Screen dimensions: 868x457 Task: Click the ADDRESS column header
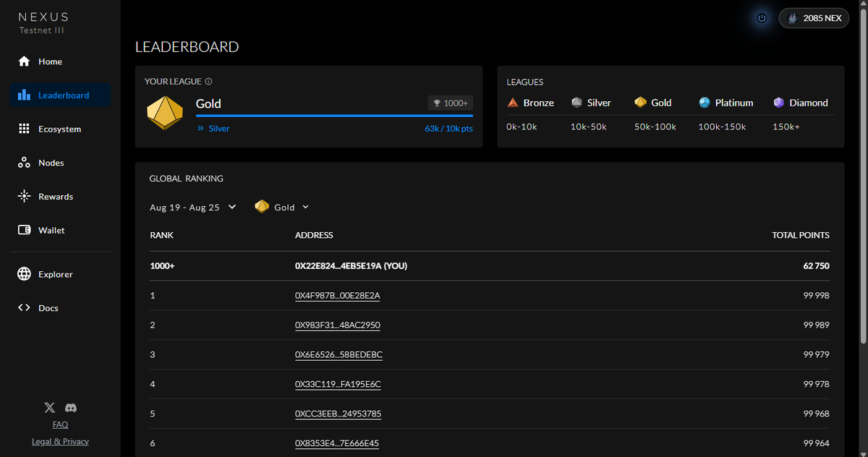pos(314,235)
